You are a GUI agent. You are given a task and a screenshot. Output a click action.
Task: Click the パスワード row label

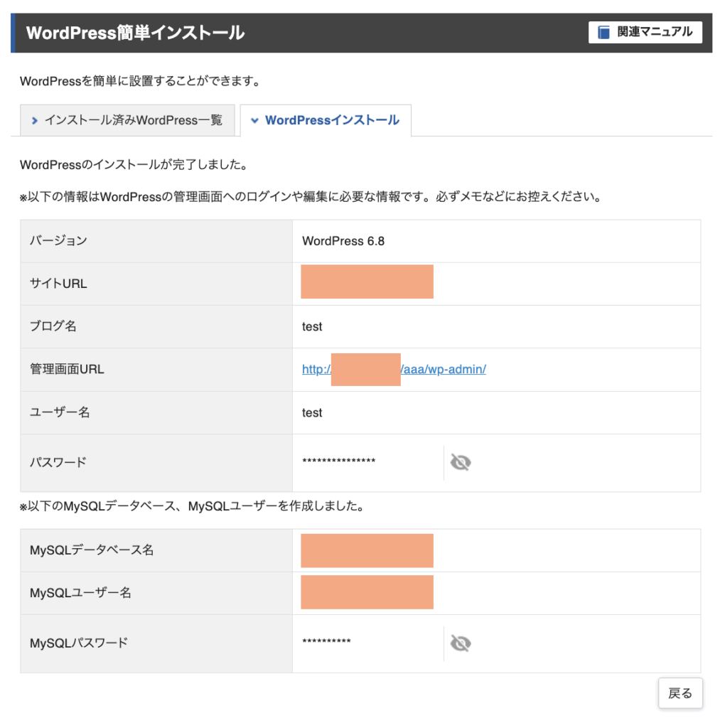tap(58, 462)
